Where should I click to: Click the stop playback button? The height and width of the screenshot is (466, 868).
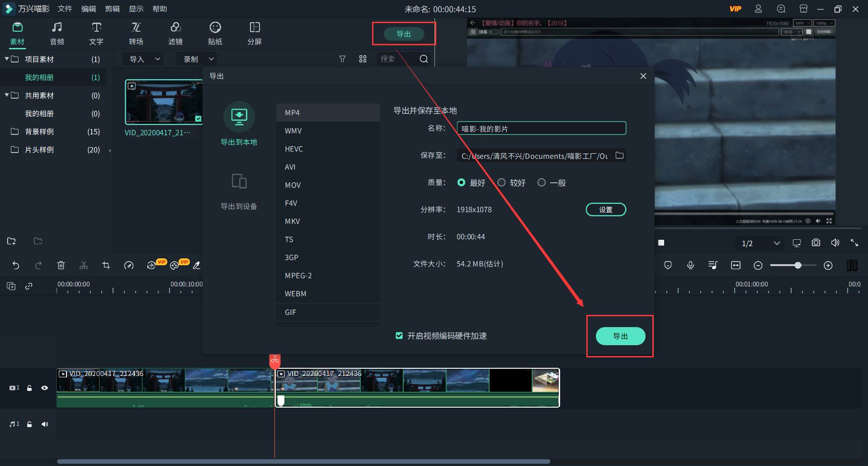click(x=661, y=243)
